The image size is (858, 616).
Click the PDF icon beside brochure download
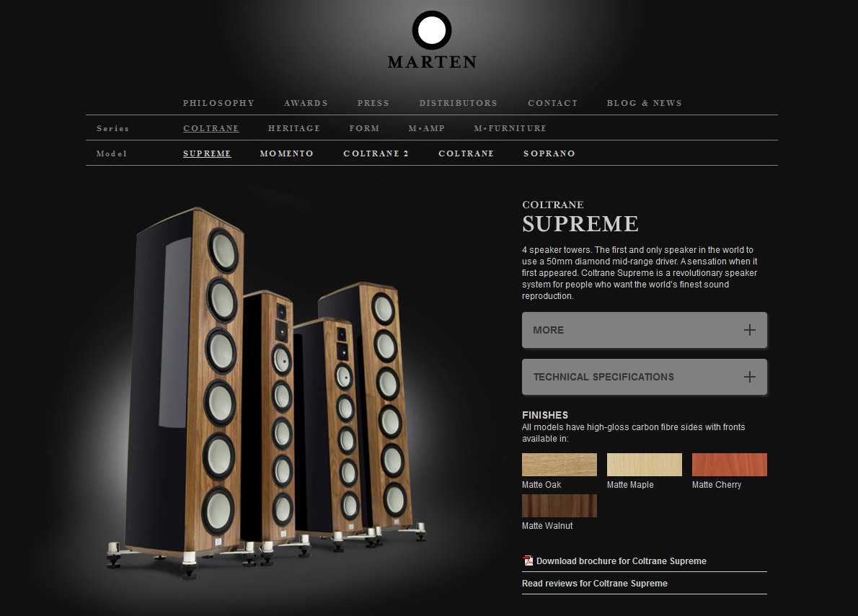(x=528, y=561)
